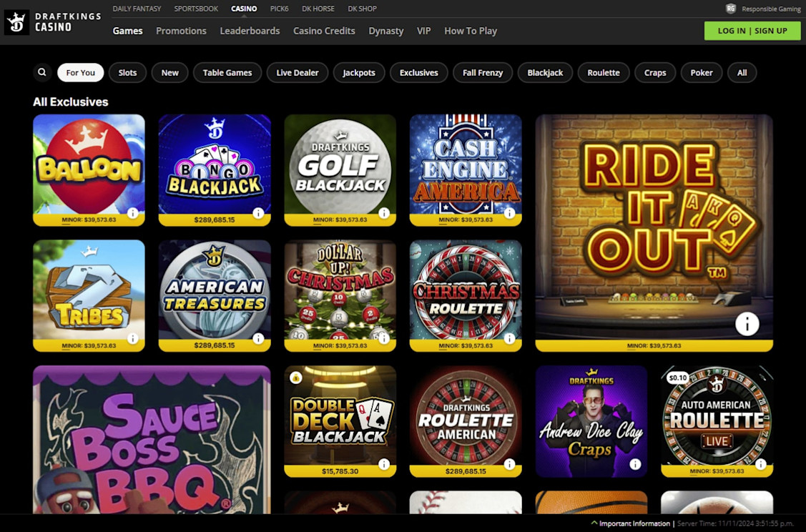Open info icon on Golf Blackjack tile

(383, 213)
